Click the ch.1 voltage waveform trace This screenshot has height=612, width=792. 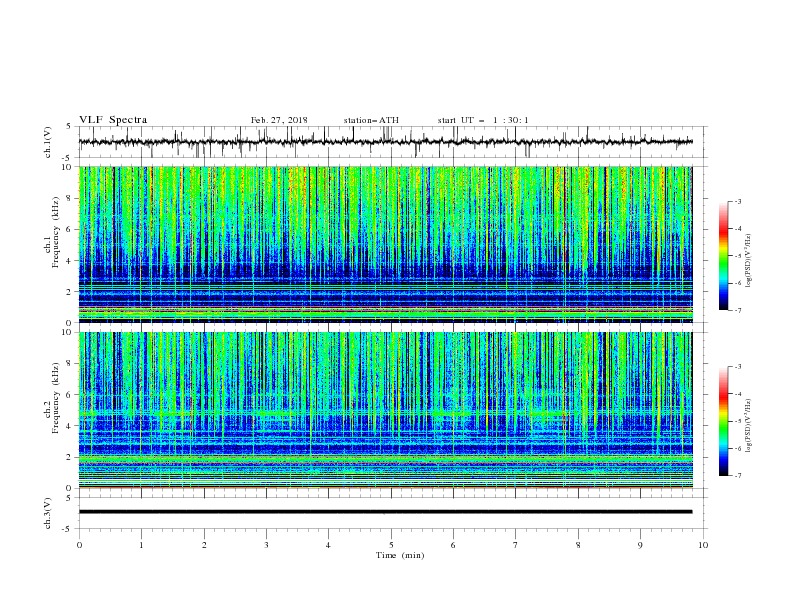(385, 142)
